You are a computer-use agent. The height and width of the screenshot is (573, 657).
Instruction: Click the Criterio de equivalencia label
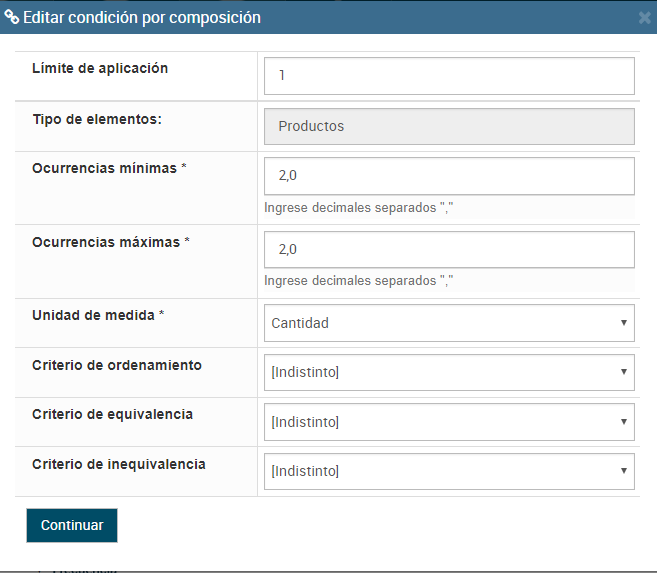[x=113, y=414]
